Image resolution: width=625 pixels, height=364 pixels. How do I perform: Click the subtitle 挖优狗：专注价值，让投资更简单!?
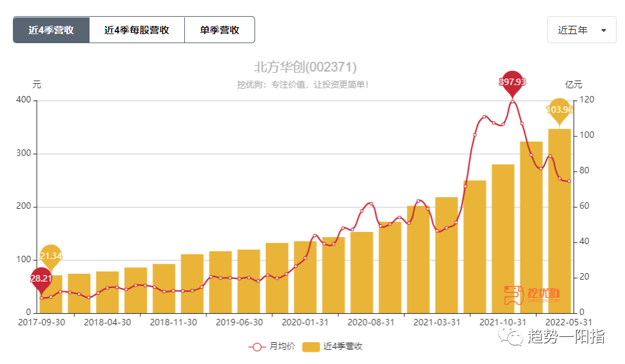click(303, 84)
